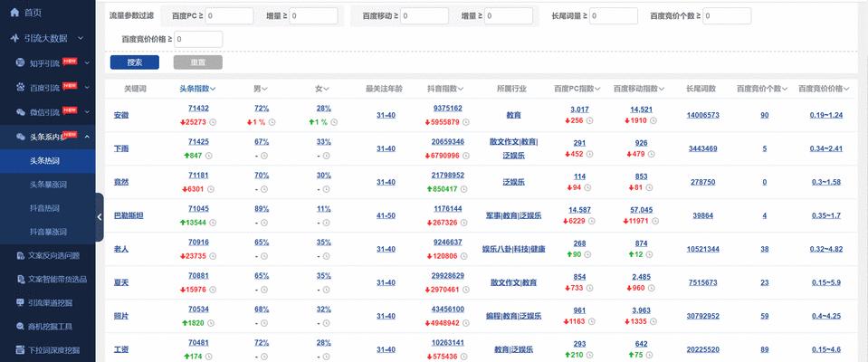Select 头条暴涨词 menu item
This screenshot has width=868, height=362.
48,185
